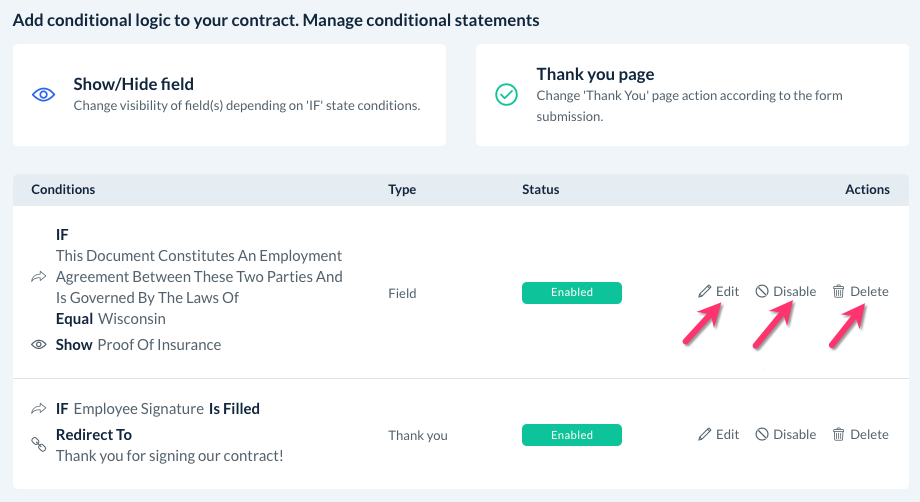Click the pencil icon in the first condition row

(x=705, y=292)
